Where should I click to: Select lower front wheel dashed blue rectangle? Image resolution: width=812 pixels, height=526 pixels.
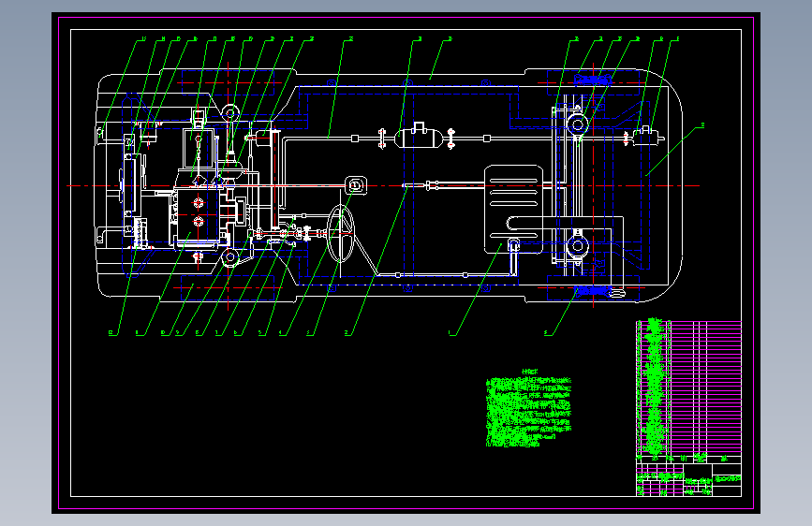point(228,288)
